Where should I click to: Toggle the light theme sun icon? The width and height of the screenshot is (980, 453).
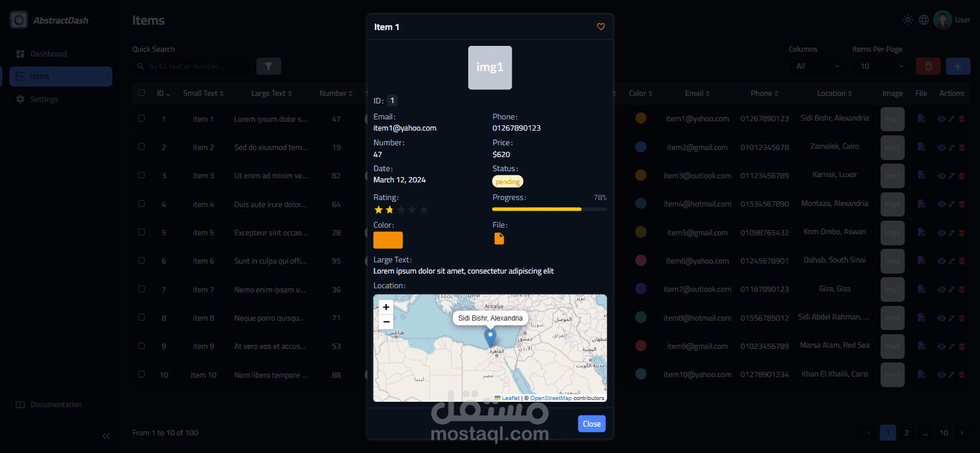[x=908, y=19]
